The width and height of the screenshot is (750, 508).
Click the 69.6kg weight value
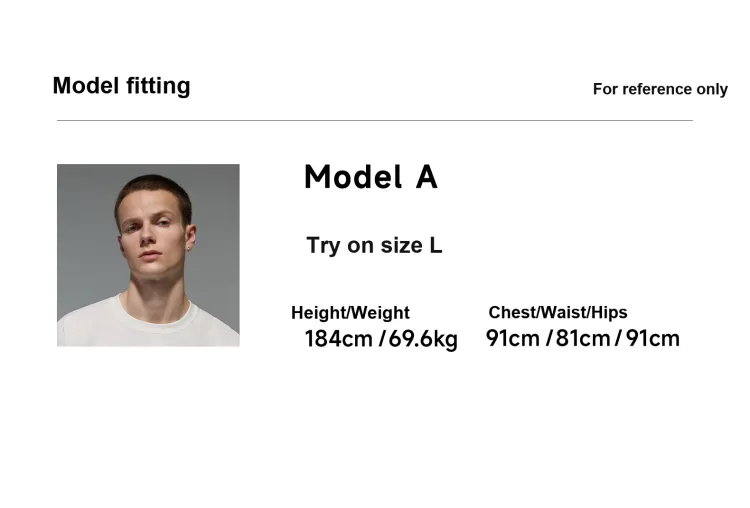(423, 339)
